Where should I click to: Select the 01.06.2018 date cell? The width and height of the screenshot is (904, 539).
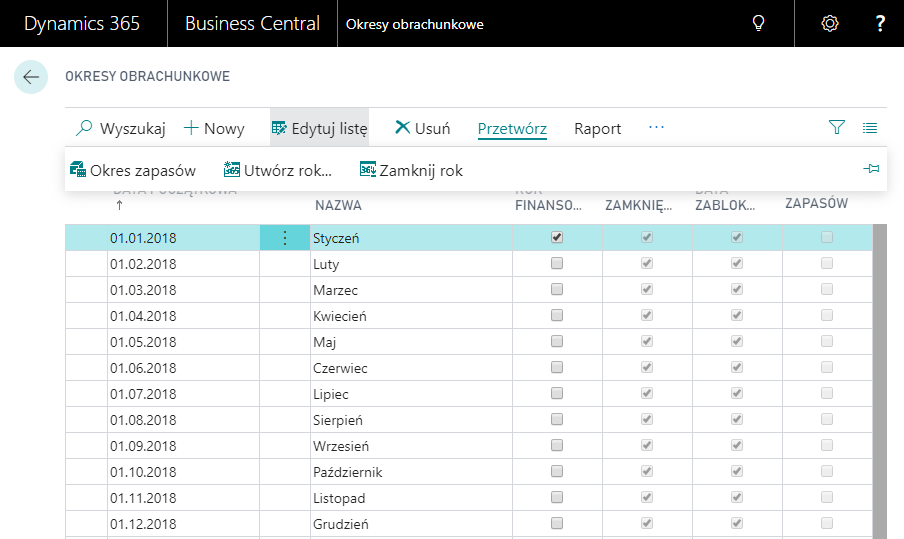(183, 368)
